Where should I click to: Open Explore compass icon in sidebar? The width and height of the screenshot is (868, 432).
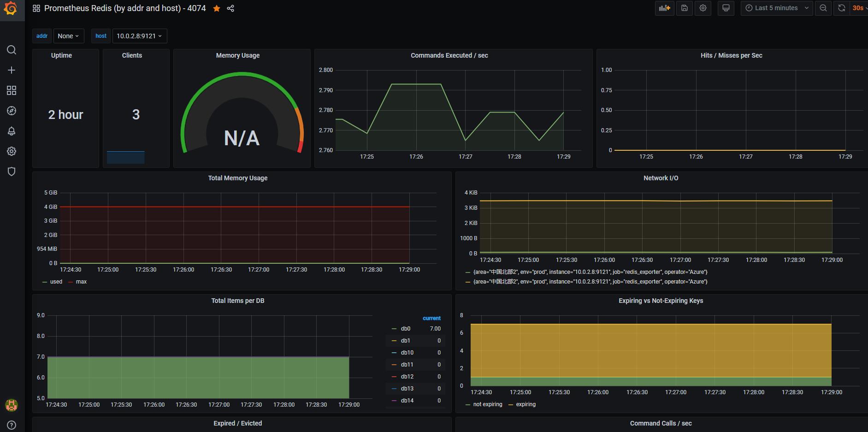tap(12, 111)
